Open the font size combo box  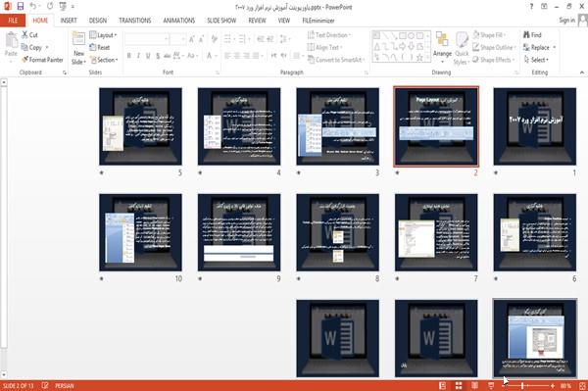point(177,39)
